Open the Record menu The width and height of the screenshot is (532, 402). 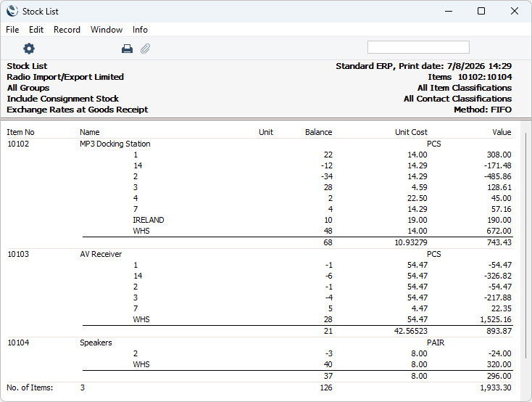point(67,30)
